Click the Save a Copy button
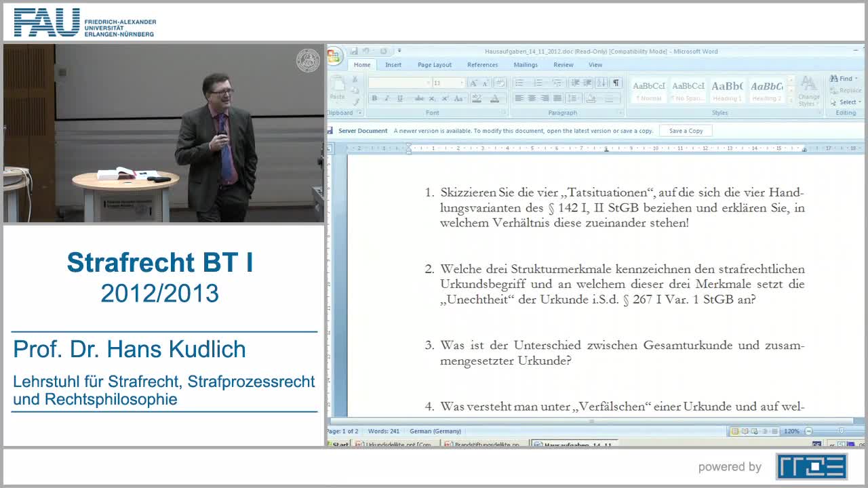This screenshot has width=868, height=488. (x=686, y=130)
